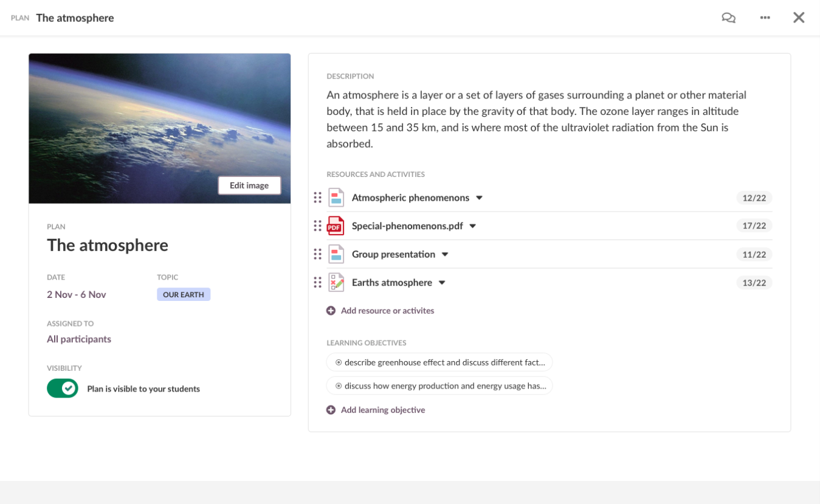Open the comments speech bubble icon
Viewport: 820px width, 504px height.
point(728,18)
